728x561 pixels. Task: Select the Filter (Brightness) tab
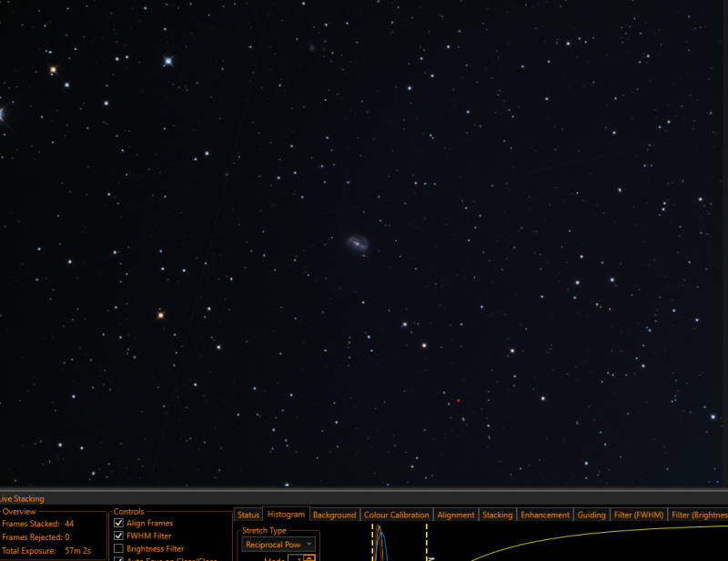pyautogui.click(x=698, y=515)
